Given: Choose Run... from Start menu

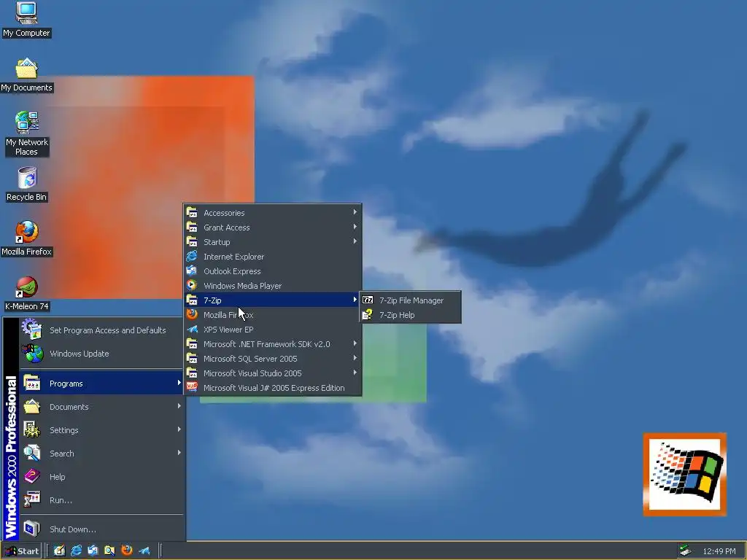Looking at the screenshot, I should tap(101, 500).
